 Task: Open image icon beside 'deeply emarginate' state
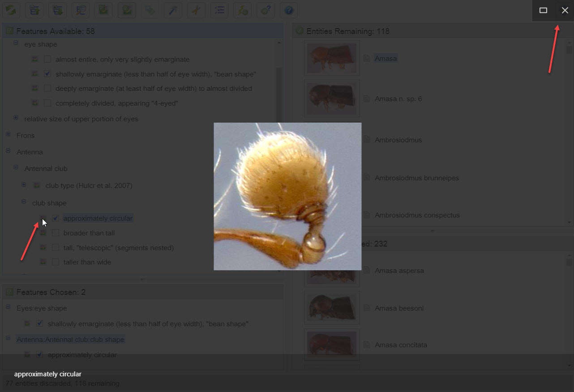click(x=35, y=89)
